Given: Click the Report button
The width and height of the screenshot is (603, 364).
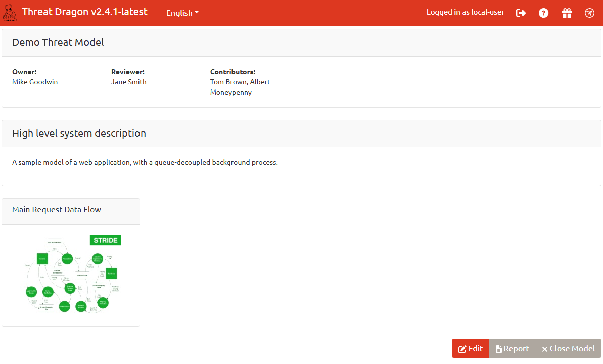Looking at the screenshot, I should pos(512,349).
